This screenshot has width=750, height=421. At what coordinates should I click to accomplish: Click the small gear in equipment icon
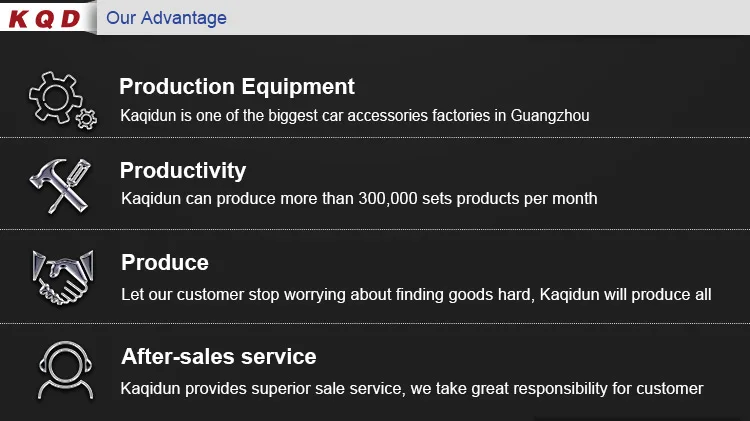(x=87, y=119)
